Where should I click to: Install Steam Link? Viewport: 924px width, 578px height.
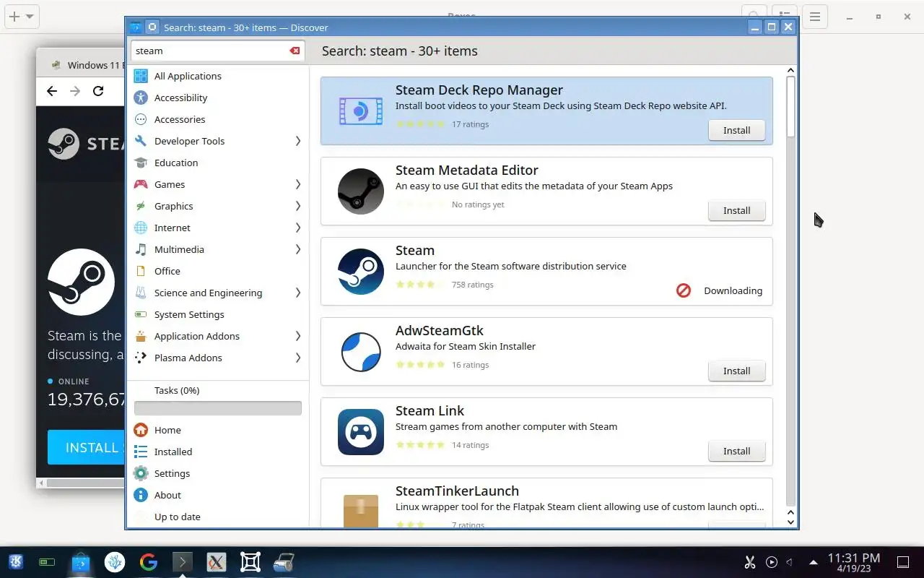(x=736, y=451)
